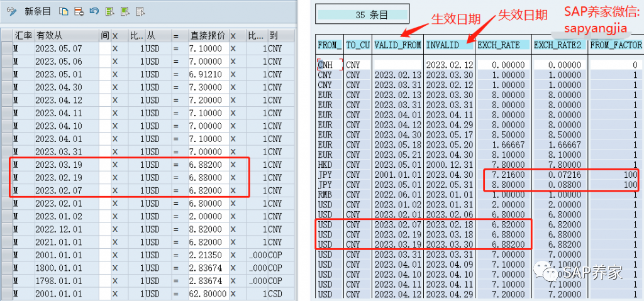Click the invalid date 2023.05.17
Screen dimensions: 644x301
[x=449, y=134]
